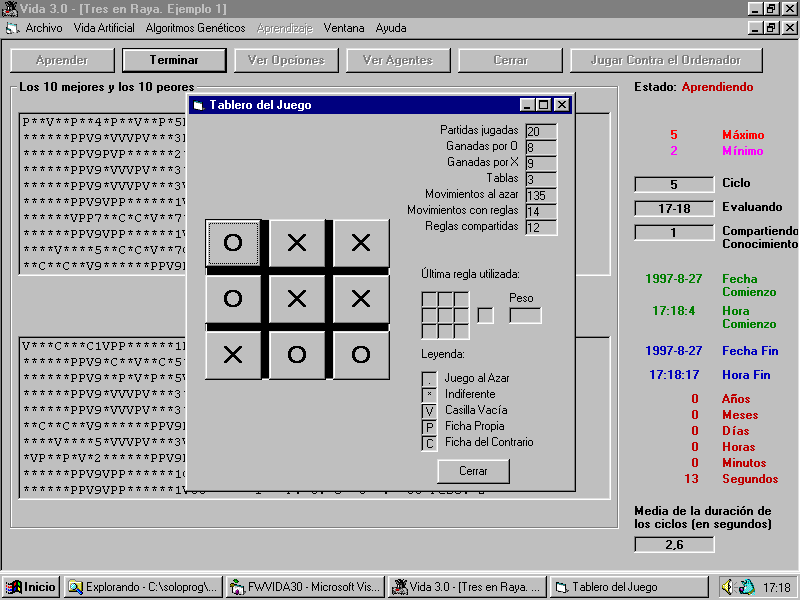Click the Peso field
800x600 pixels.
[526, 315]
